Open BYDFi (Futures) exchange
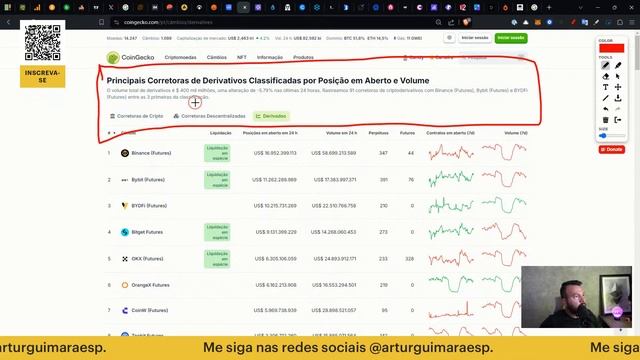The height and width of the screenshot is (360, 640). click(149, 206)
